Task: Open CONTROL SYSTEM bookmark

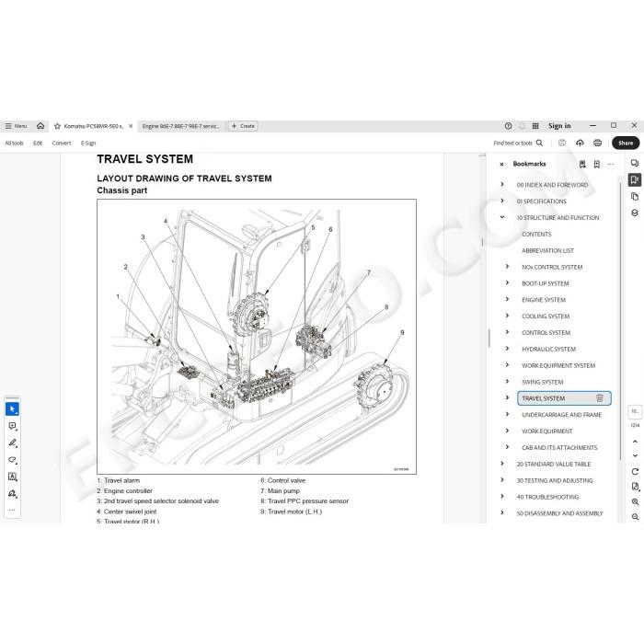Action: [546, 333]
